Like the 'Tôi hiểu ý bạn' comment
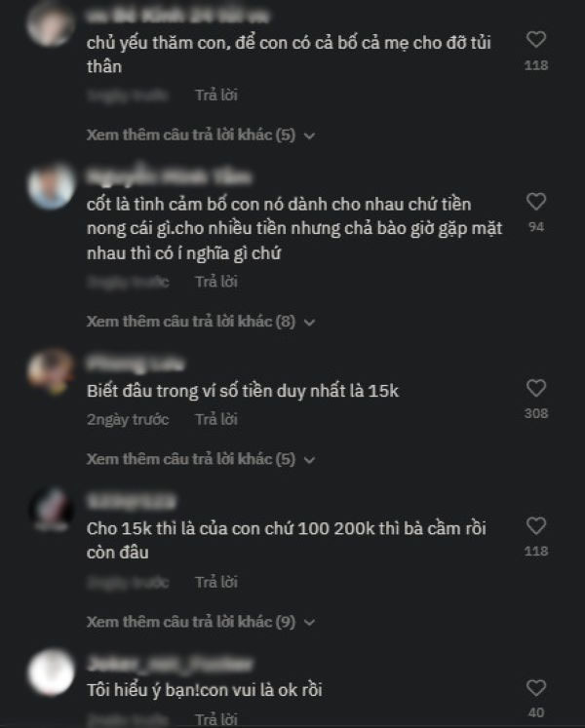This screenshot has width=585, height=728. click(535, 688)
